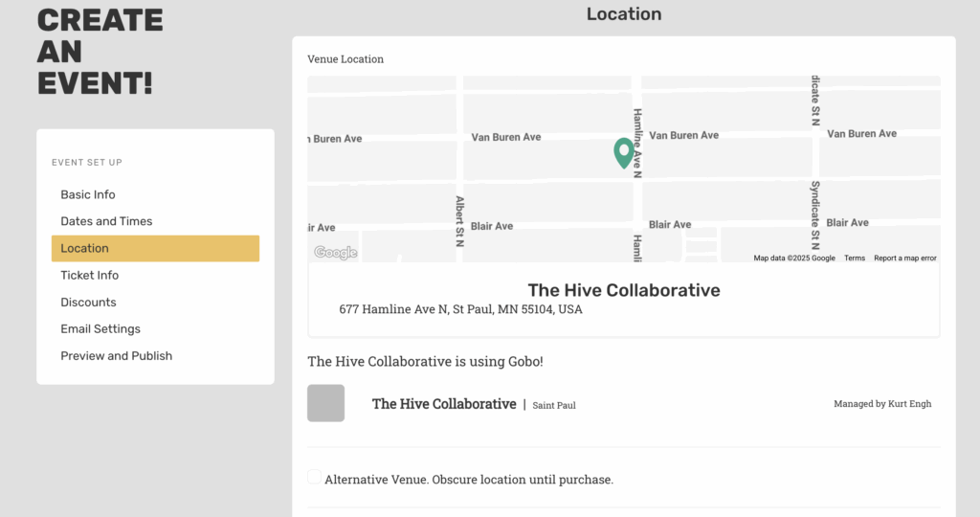Click the Location page heading
This screenshot has width=980, height=517.
624,13
